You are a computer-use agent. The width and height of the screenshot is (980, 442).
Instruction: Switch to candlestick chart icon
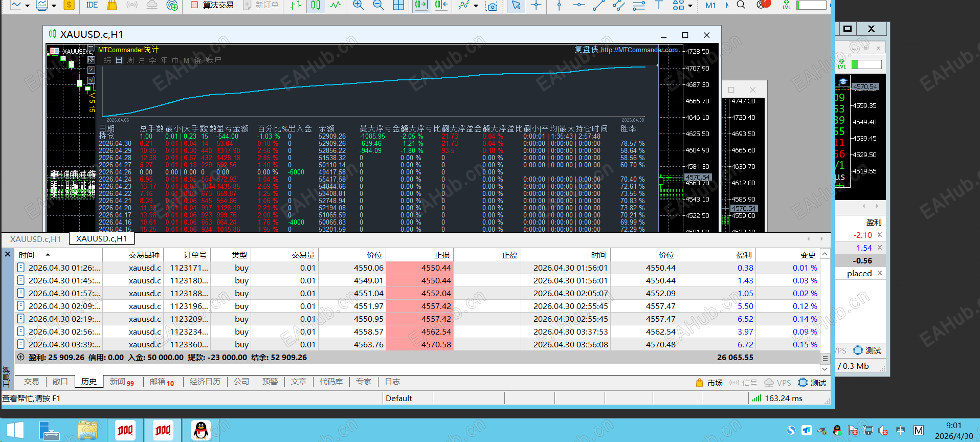(x=316, y=5)
